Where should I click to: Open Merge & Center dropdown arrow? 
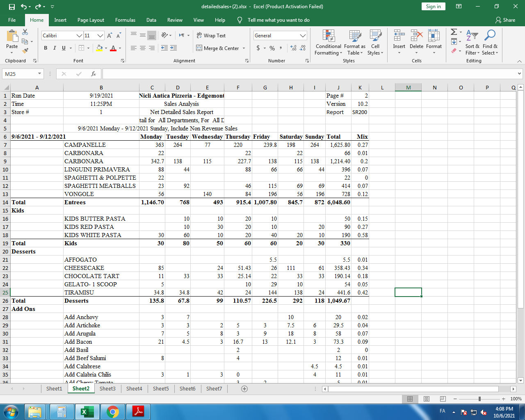[244, 48]
